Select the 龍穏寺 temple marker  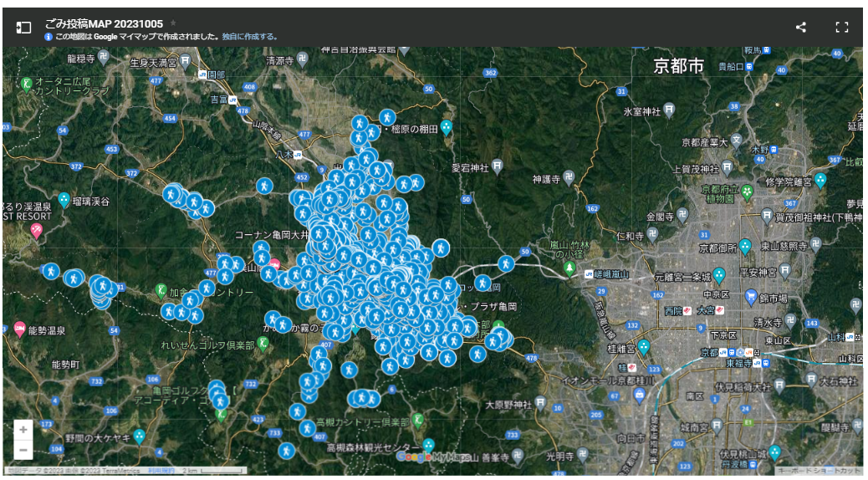104,56
